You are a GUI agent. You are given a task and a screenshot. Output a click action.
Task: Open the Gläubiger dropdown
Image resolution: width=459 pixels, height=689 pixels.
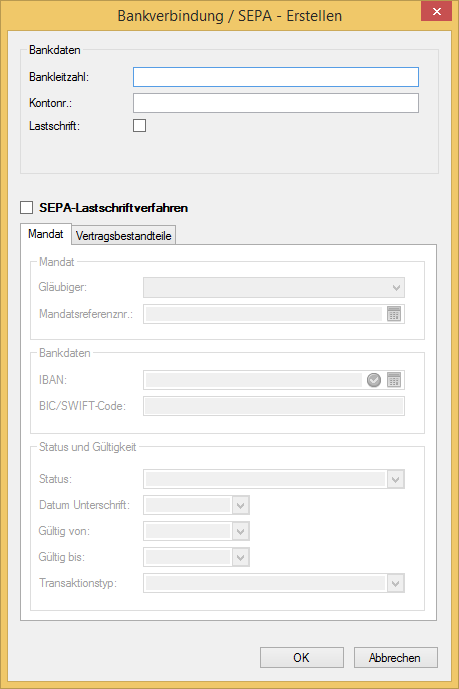point(274,288)
